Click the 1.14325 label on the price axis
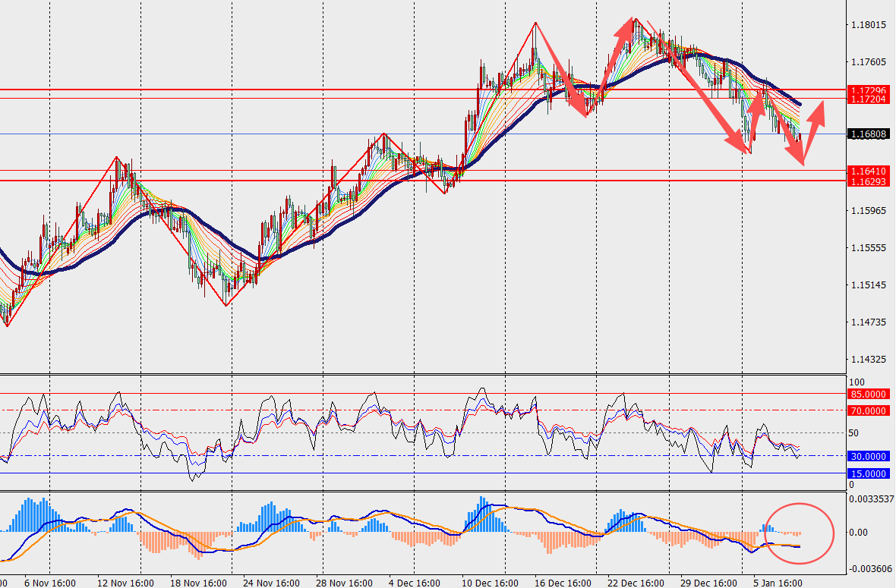Image resolution: width=896 pixels, height=588 pixels. (x=867, y=359)
